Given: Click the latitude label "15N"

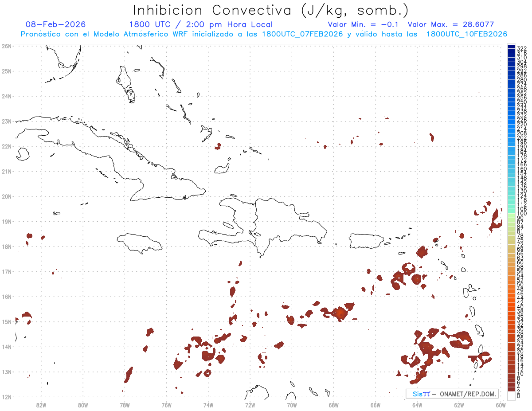Looking at the screenshot, I should [x=6, y=321].
